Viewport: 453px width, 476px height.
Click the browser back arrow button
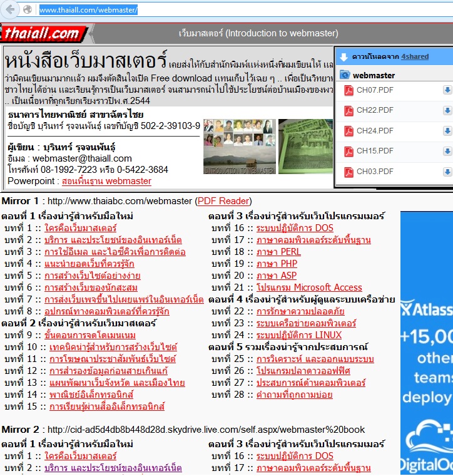(x=9, y=9)
